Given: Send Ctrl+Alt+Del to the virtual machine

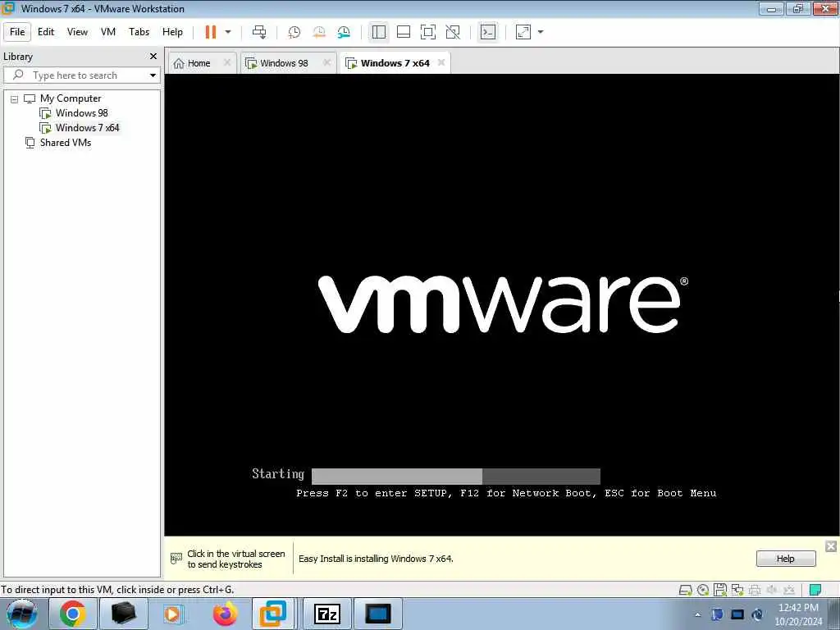Looking at the screenshot, I should click(x=259, y=32).
